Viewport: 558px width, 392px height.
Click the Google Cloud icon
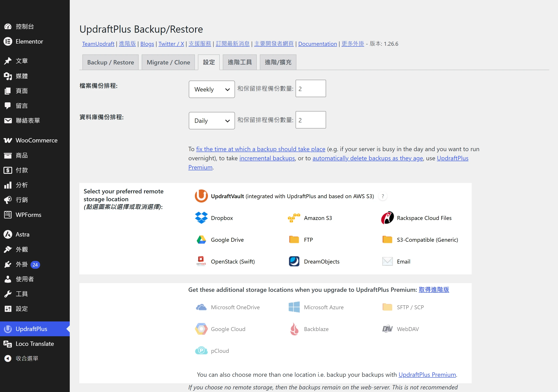[x=201, y=329]
